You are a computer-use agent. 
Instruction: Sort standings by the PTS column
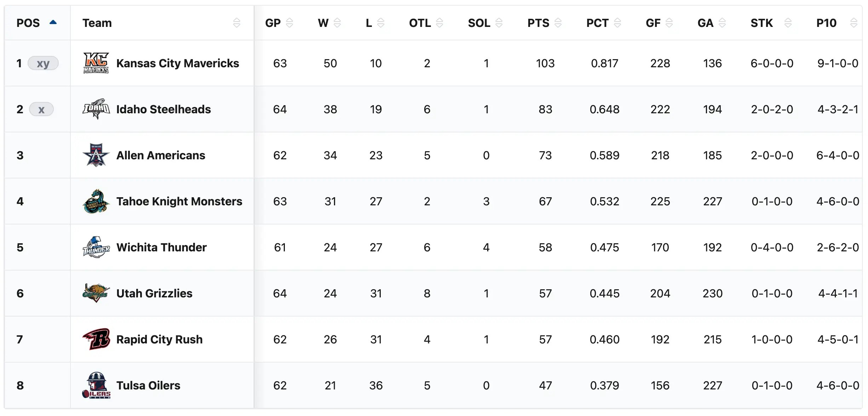[558, 23]
